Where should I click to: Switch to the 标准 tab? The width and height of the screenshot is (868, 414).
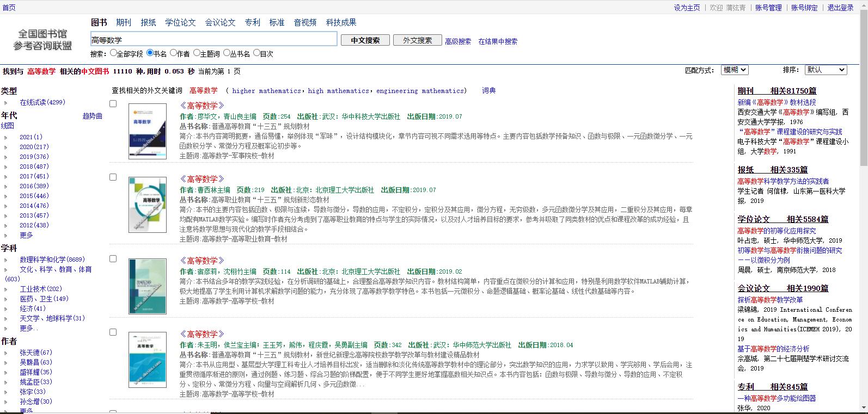pos(277,22)
